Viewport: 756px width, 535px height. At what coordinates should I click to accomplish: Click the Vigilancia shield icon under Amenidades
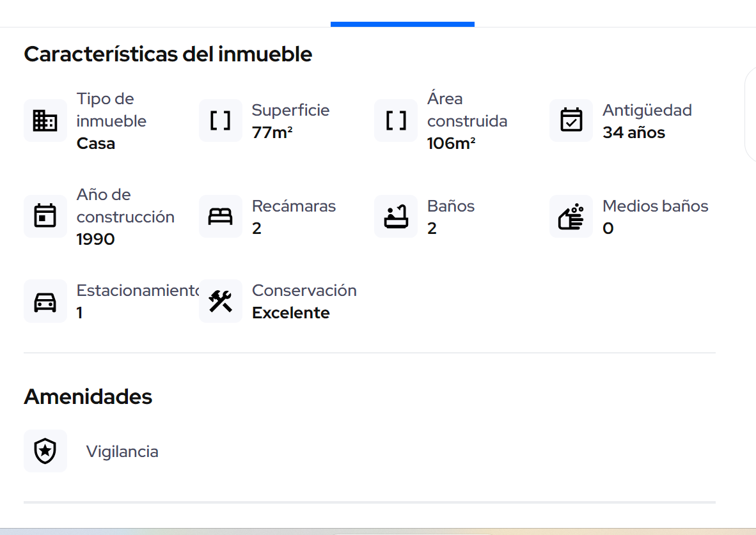(45, 451)
